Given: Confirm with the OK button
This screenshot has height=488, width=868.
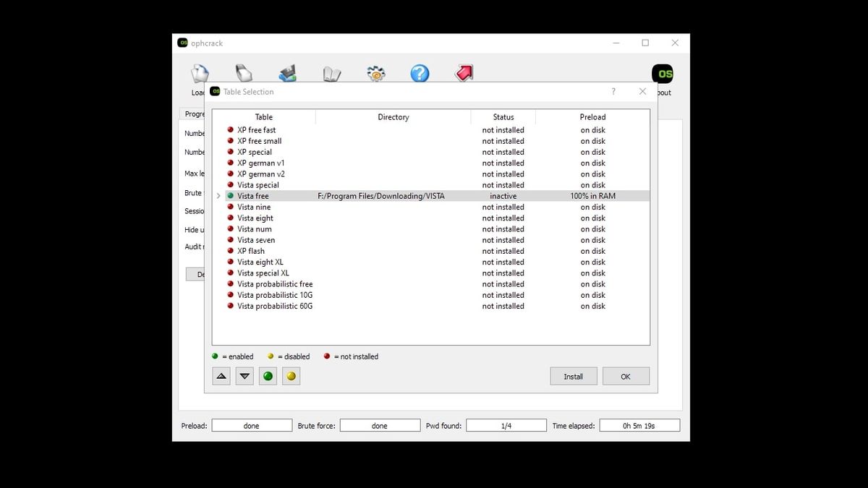Looking at the screenshot, I should pos(625,376).
